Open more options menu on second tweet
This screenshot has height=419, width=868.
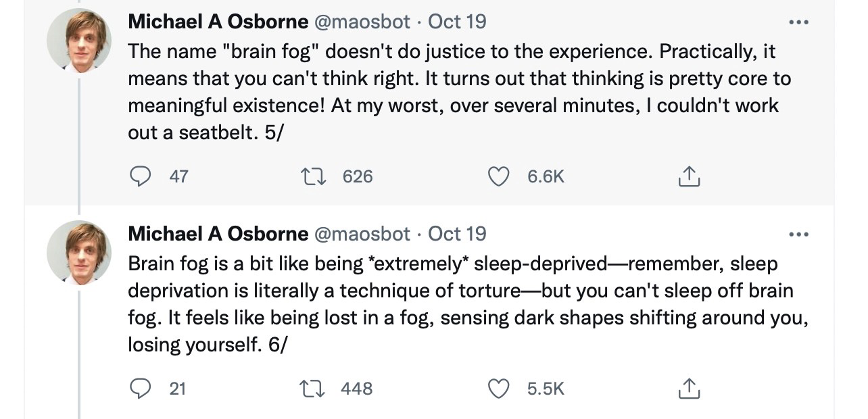798,235
